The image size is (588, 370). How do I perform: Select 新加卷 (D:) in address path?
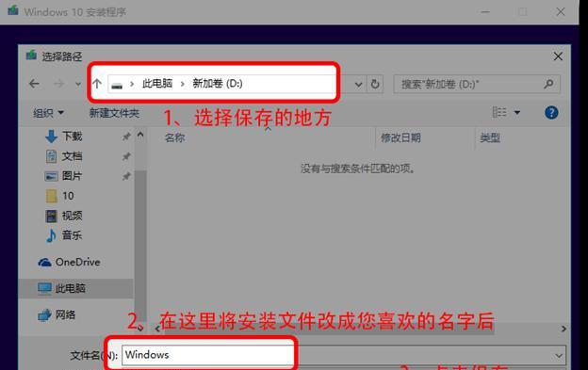pyautogui.click(x=218, y=83)
